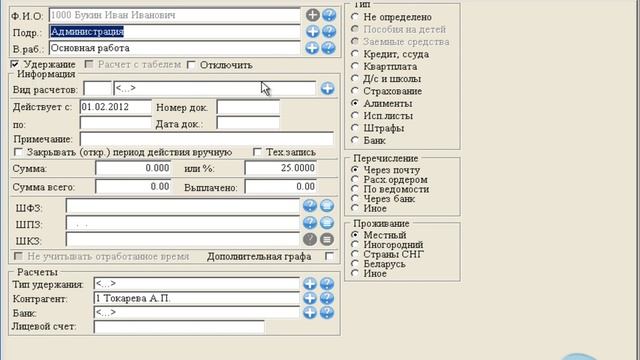The height and width of the screenshot is (360, 640).
Task: Click the question icon beside В.раб. field
Action: click(x=328, y=48)
